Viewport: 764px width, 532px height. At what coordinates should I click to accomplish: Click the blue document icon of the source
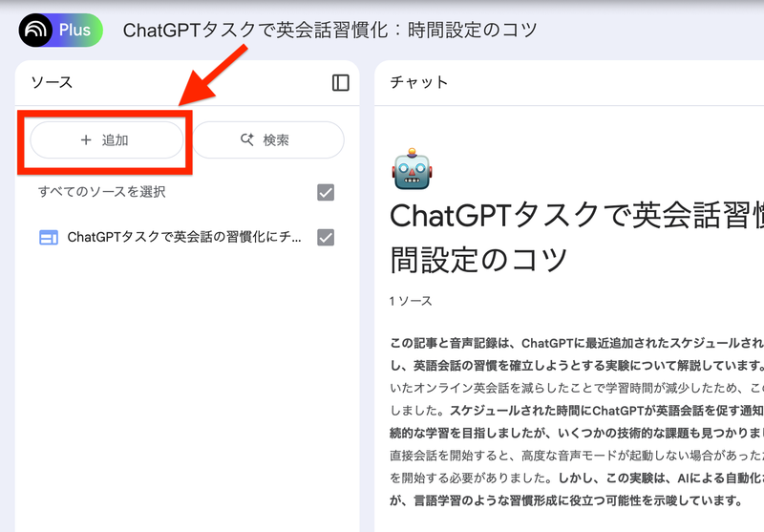[49, 238]
